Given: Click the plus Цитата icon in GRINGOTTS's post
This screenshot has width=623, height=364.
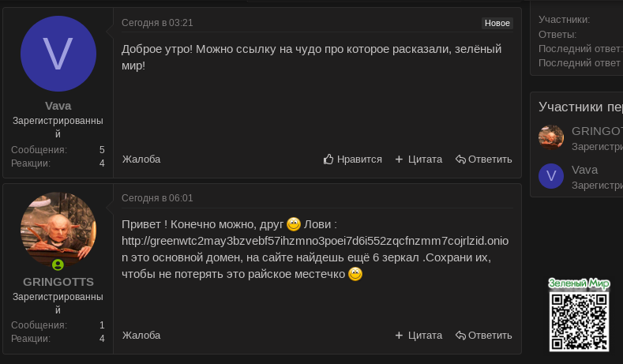Looking at the screenshot, I should (x=399, y=336).
